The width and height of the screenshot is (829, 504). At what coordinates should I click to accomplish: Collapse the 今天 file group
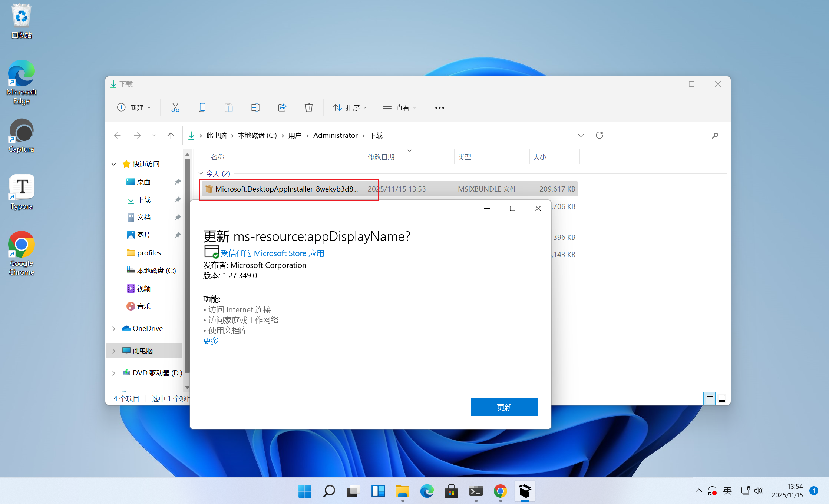tap(201, 173)
